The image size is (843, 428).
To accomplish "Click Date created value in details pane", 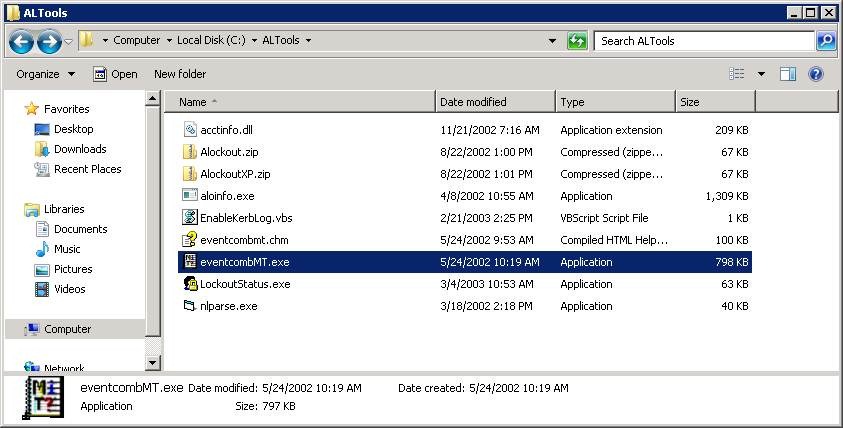I will [519, 388].
